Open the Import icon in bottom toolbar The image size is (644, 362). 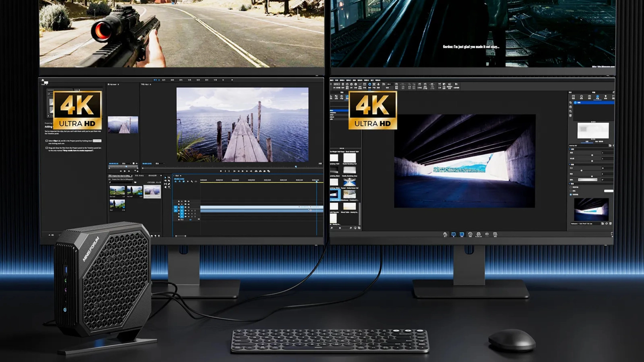pyautogui.click(x=445, y=234)
